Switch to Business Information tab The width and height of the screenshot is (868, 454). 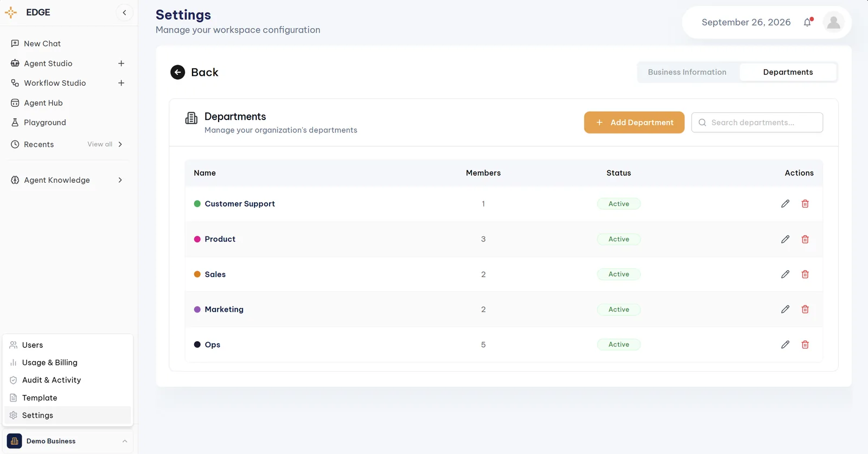tap(687, 72)
